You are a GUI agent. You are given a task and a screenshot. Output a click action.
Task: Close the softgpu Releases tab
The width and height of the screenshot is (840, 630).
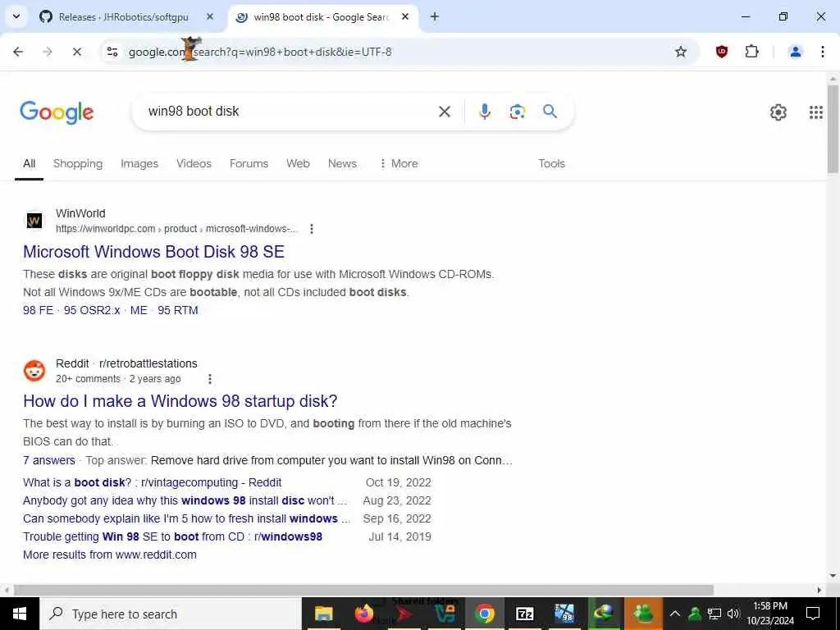(210, 16)
